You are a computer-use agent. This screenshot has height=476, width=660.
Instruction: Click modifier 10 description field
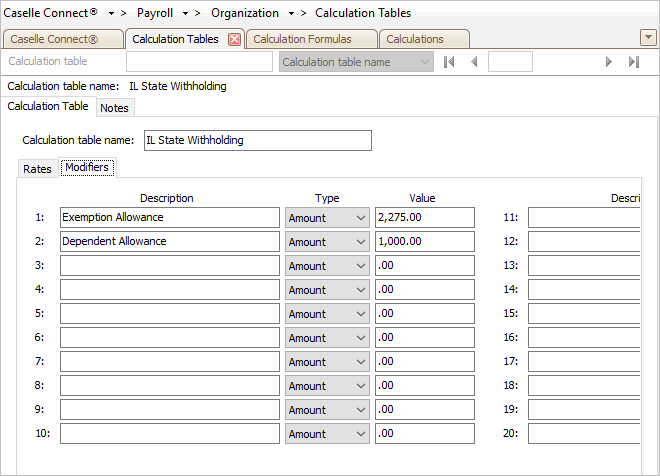170,433
